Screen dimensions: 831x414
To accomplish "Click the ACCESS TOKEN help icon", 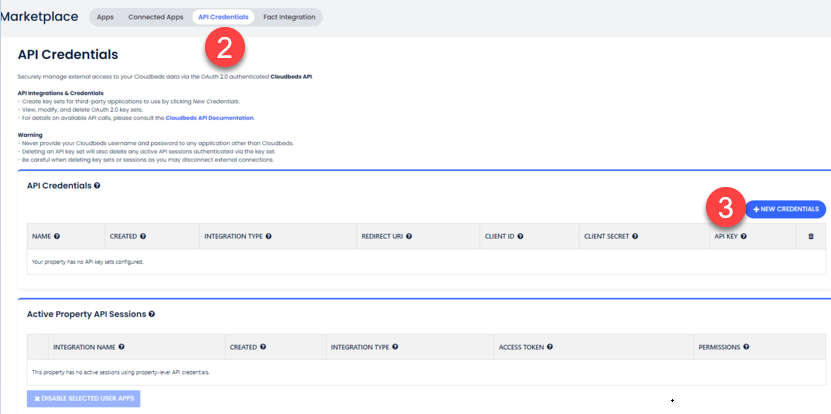I will click(550, 347).
